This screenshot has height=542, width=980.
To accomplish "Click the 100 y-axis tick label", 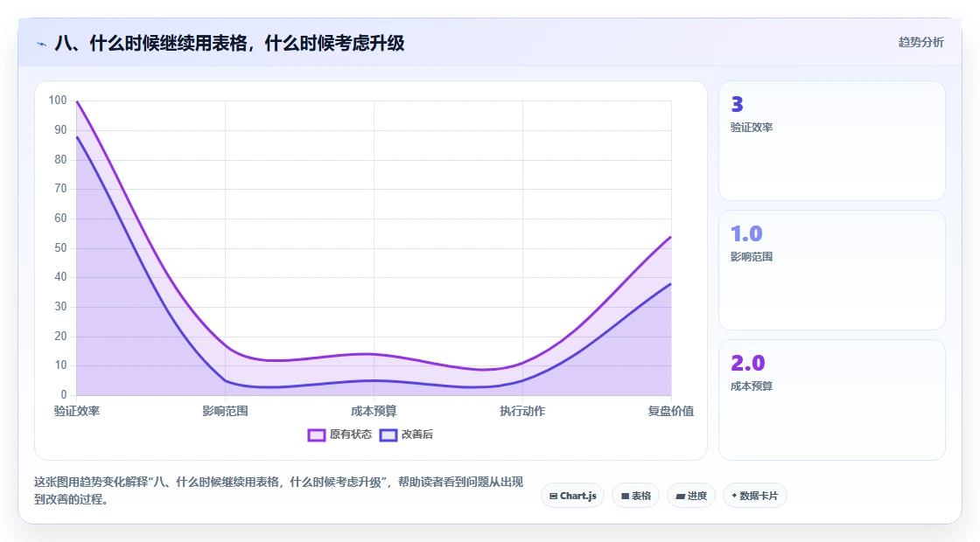I will click(x=58, y=101).
